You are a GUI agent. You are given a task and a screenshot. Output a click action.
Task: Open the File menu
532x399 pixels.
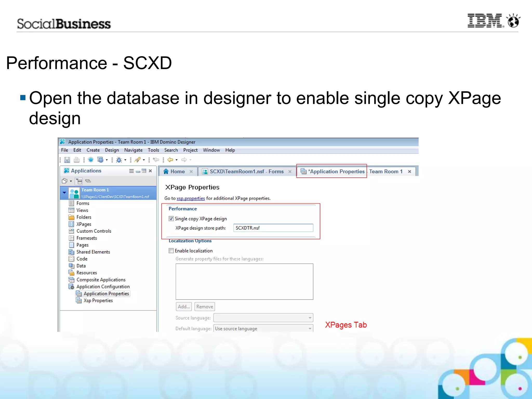64,150
